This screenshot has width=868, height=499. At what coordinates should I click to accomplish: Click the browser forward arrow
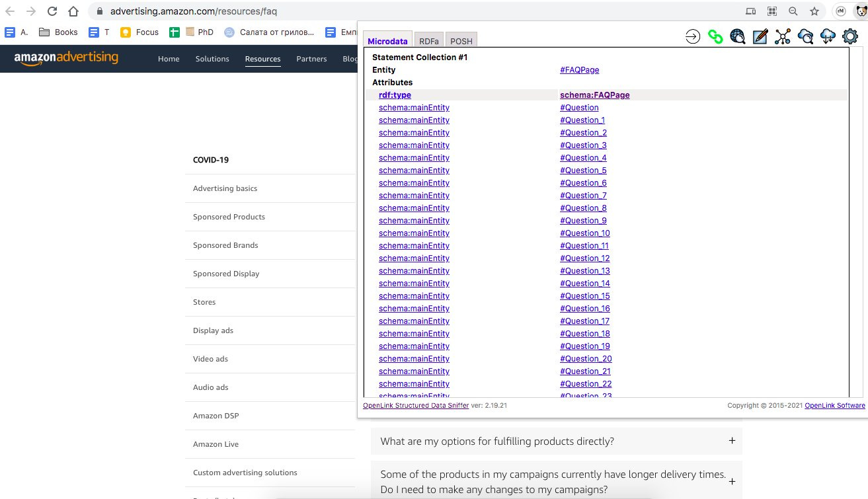click(31, 11)
